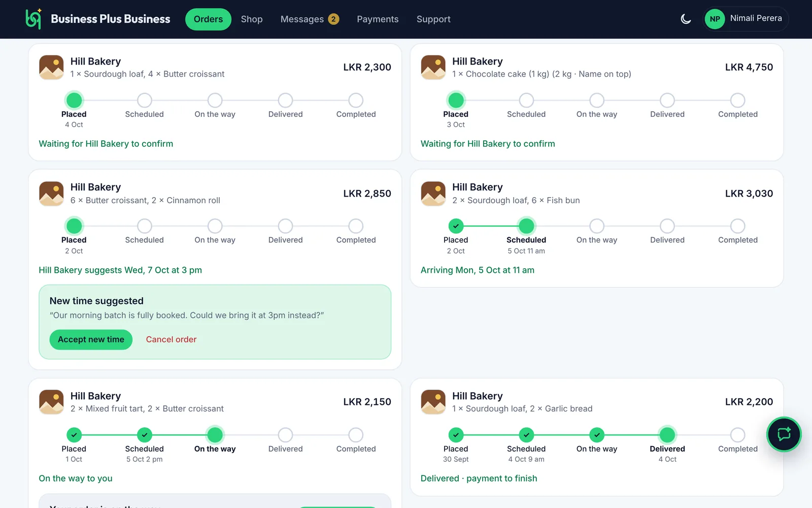Click Hill Bakery icon on LKR 2,200 order

tap(433, 402)
